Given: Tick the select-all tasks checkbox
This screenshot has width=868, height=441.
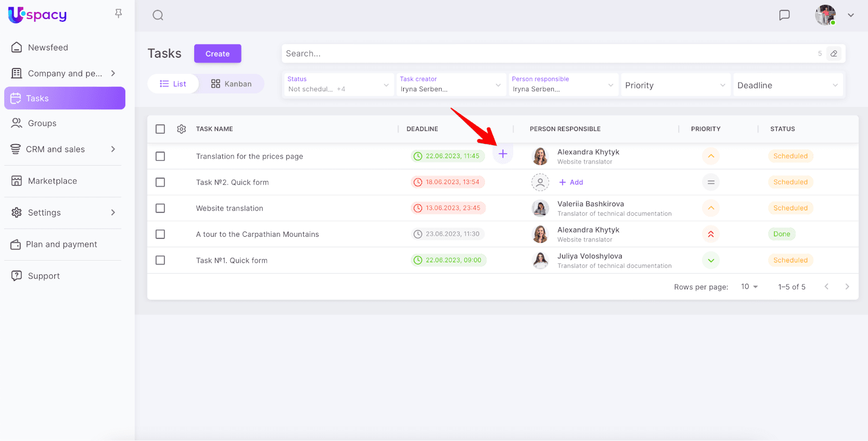Looking at the screenshot, I should pos(160,129).
